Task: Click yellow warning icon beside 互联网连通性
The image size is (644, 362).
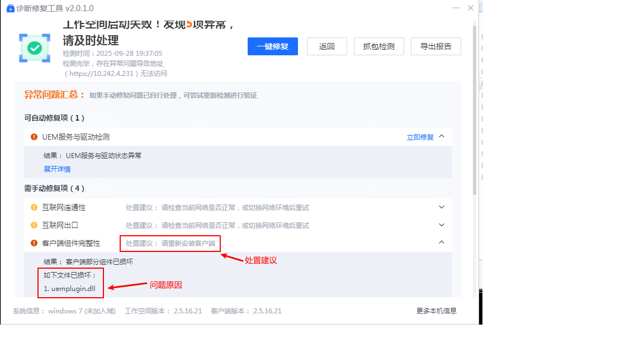Action: tap(34, 207)
